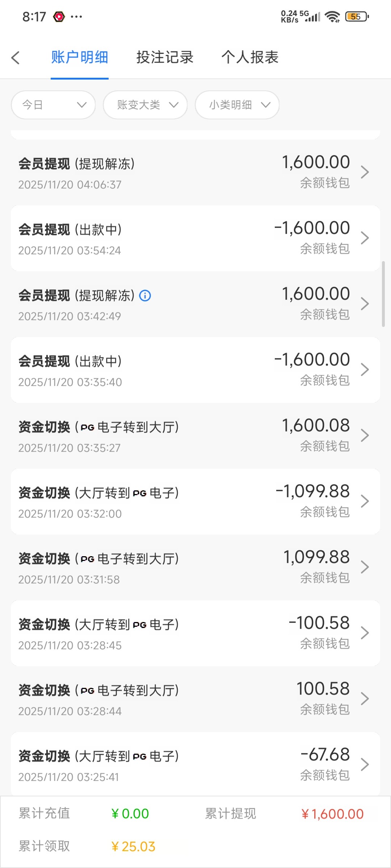The image size is (391, 868).
Task: Open chevron for -1,099.88 transfer entry
Action: (365, 501)
